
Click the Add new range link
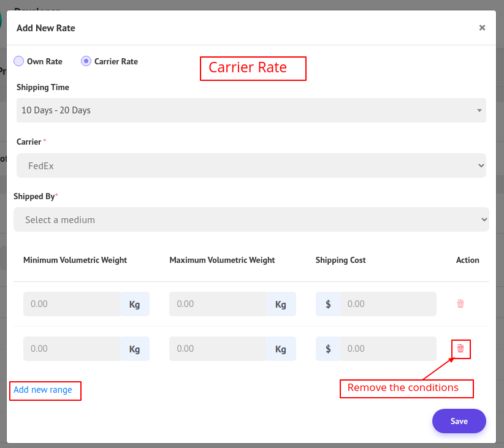coord(43,390)
